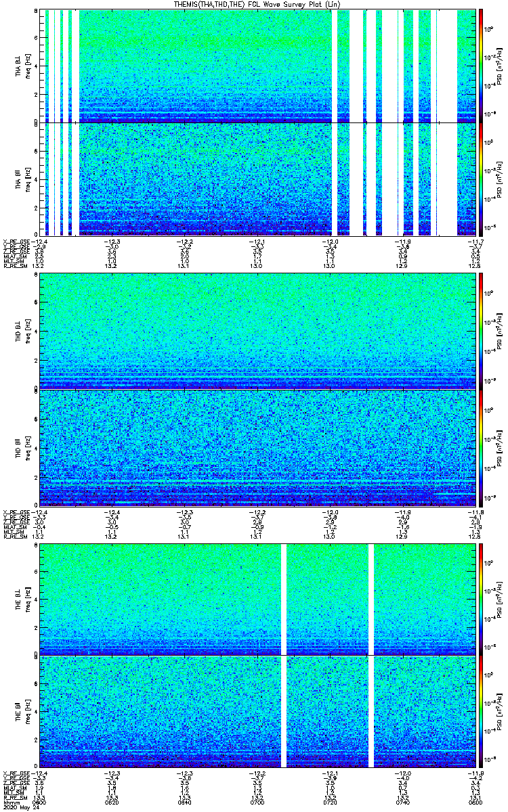Click the THE B-perpendicular PSD units label
The width and height of the screenshot is (508, 812).
coord(499,598)
